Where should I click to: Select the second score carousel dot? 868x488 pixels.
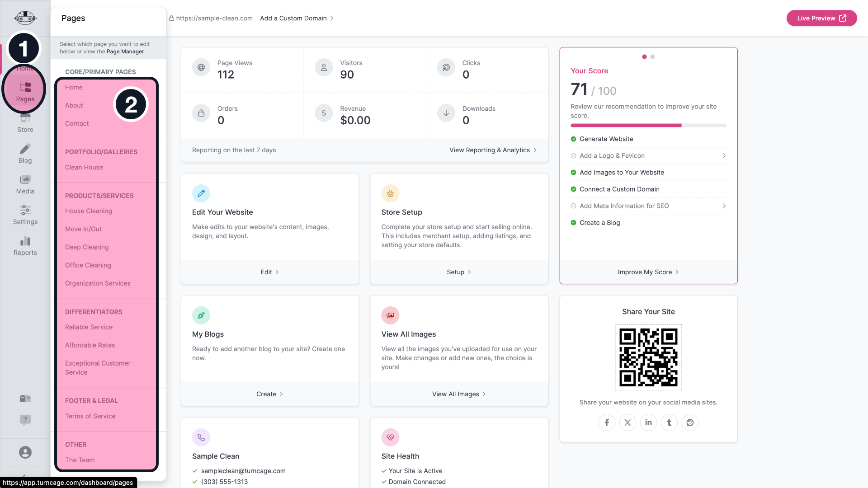click(652, 57)
